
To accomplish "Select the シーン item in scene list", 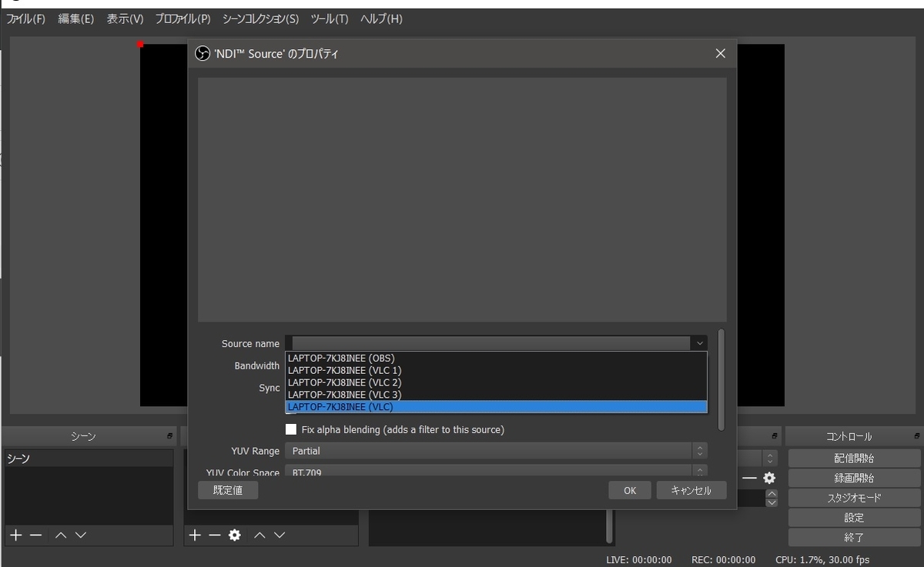I will (x=89, y=459).
